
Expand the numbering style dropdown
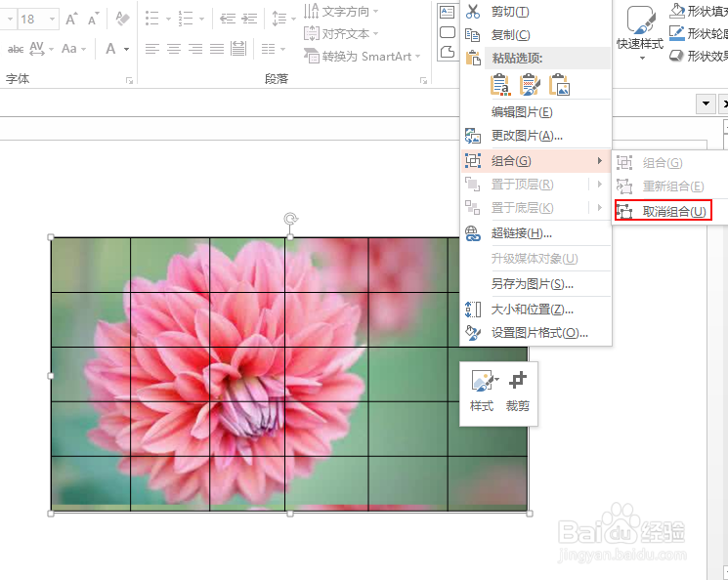pos(201,19)
